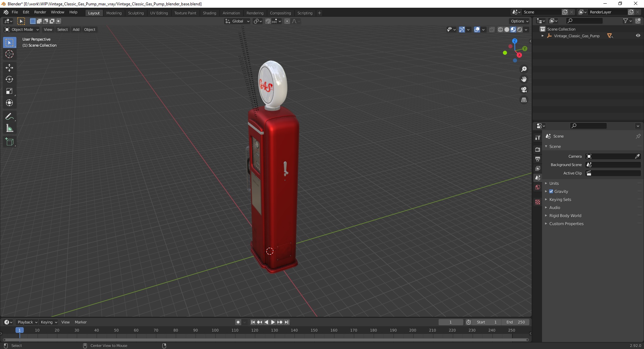Viewport: 644px width, 349px height.
Task: Toggle snapping magnet
Action: 268,21
